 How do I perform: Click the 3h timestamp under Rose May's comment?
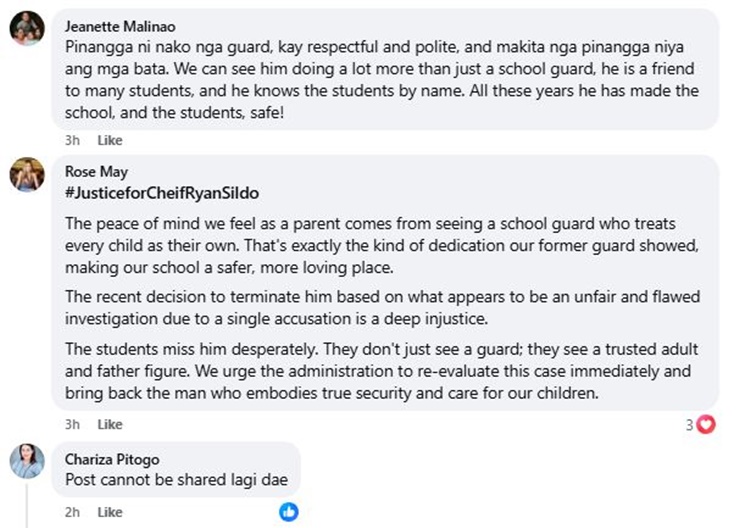(73, 424)
